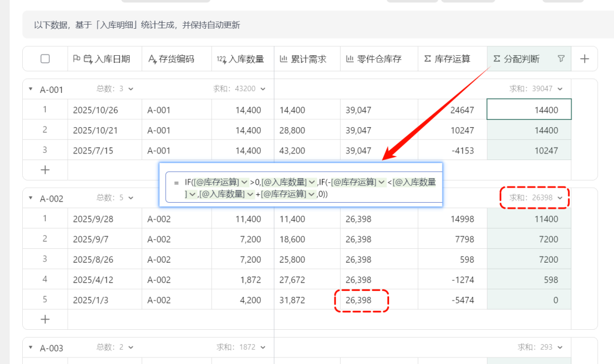The width and height of the screenshot is (614, 364).
Task: Open 求和: 293 dropdown
Action: point(540,347)
